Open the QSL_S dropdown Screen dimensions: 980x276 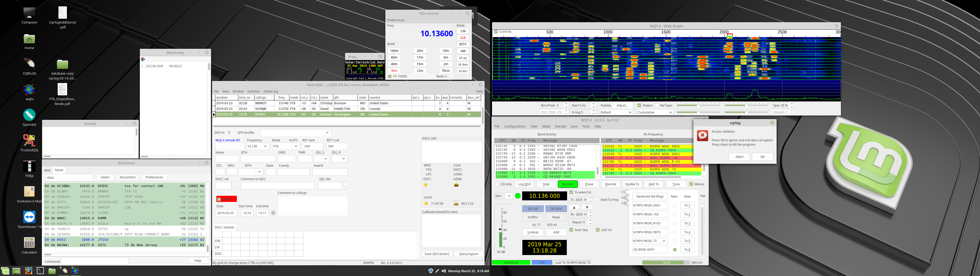point(326,159)
